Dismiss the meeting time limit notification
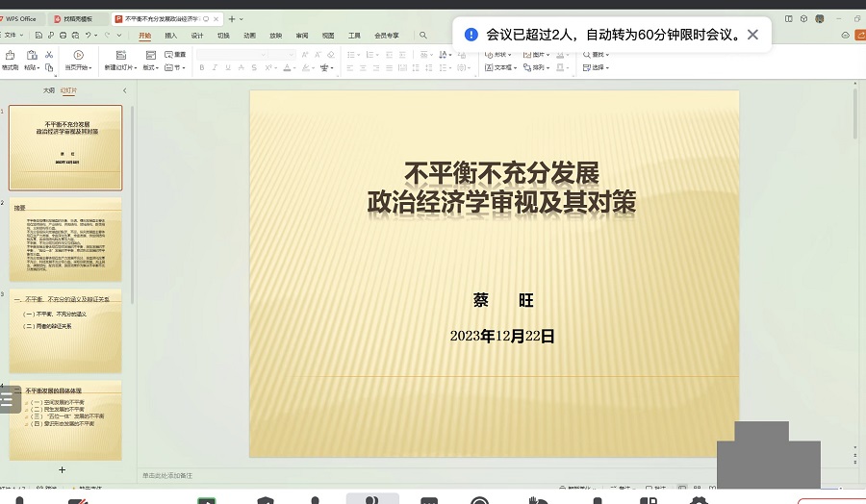 click(x=752, y=35)
